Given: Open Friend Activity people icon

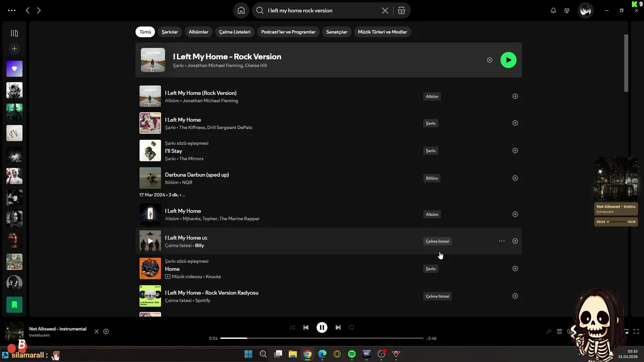Looking at the screenshot, I should point(567,10).
